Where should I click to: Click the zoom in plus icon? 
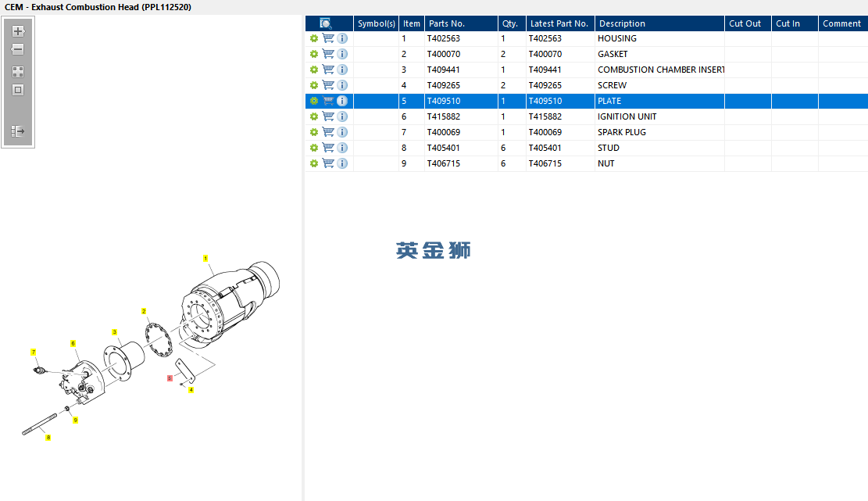pyautogui.click(x=18, y=31)
